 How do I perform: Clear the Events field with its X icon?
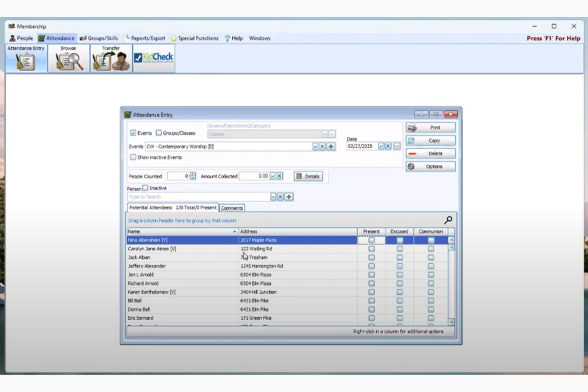(323, 147)
